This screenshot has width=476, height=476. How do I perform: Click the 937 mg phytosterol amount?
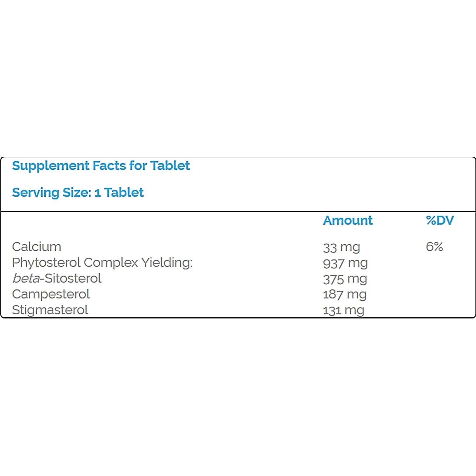click(345, 263)
